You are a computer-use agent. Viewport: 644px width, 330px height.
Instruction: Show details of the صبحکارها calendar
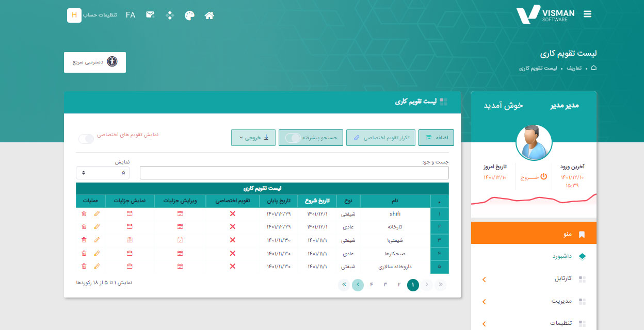(130, 253)
